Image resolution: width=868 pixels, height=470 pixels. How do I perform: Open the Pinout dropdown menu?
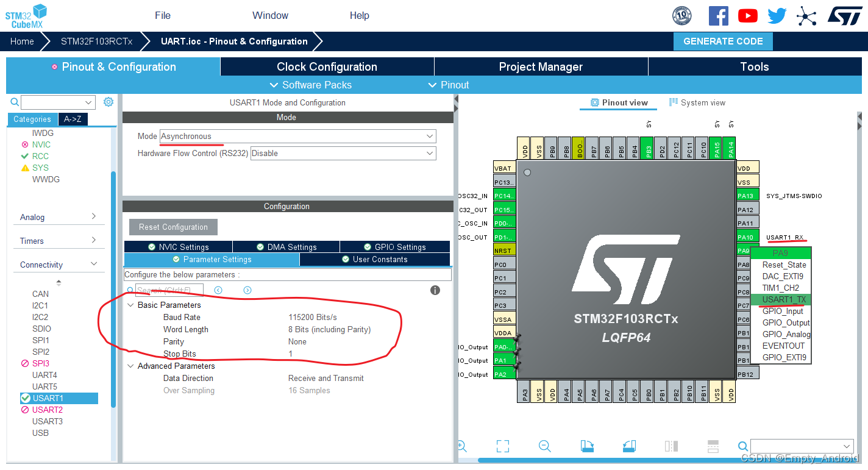(449, 85)
